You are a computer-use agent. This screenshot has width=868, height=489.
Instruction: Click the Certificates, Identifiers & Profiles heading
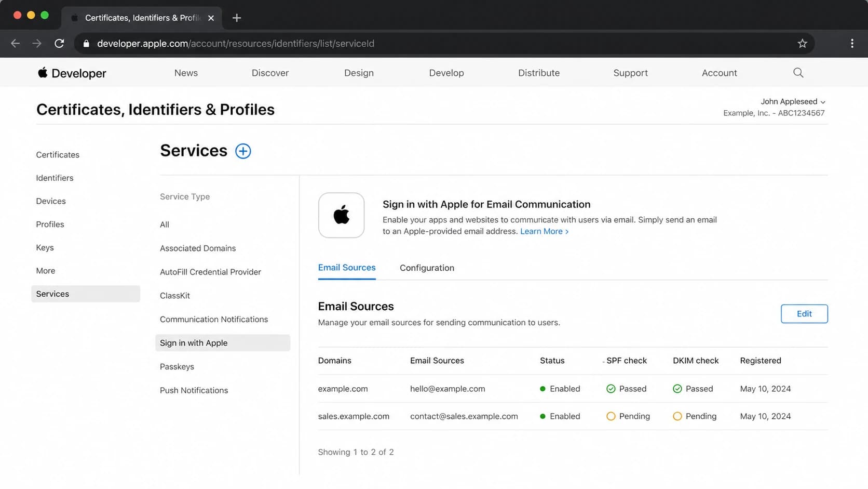click(155, 110)
